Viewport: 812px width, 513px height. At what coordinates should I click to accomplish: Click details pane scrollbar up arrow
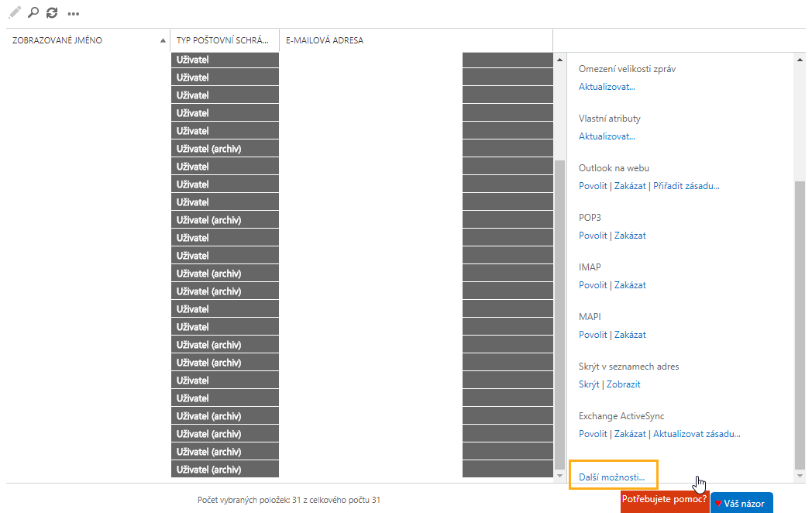coord(800,60)
